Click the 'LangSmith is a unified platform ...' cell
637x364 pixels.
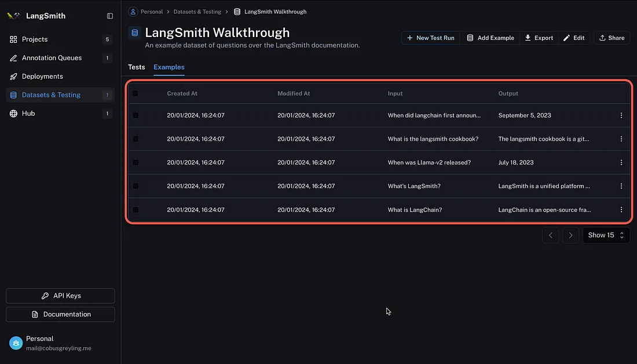pos(544,186)
